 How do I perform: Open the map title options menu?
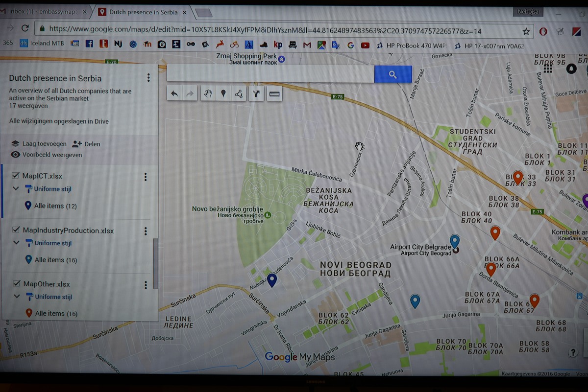click(x=148, y=78)
